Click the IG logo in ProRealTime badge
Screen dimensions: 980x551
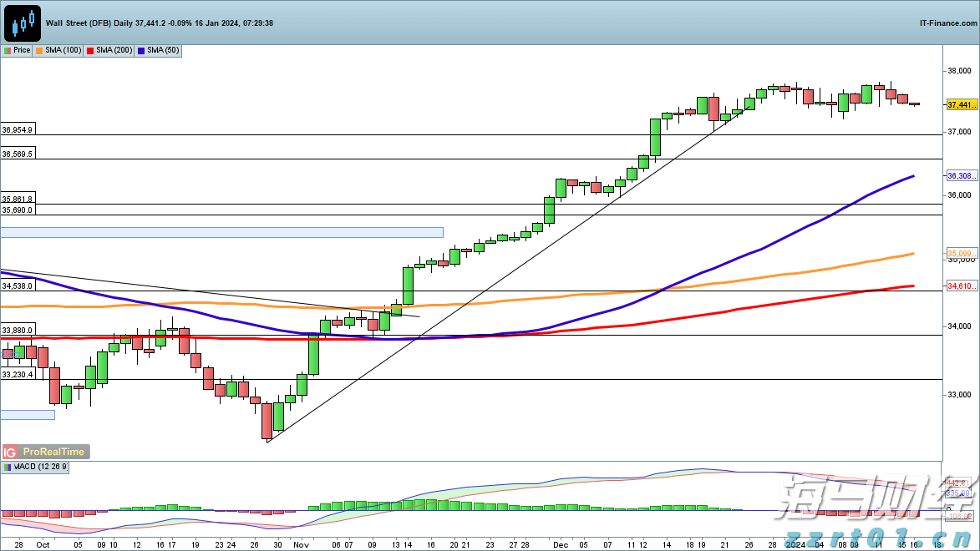click(11, 452)
